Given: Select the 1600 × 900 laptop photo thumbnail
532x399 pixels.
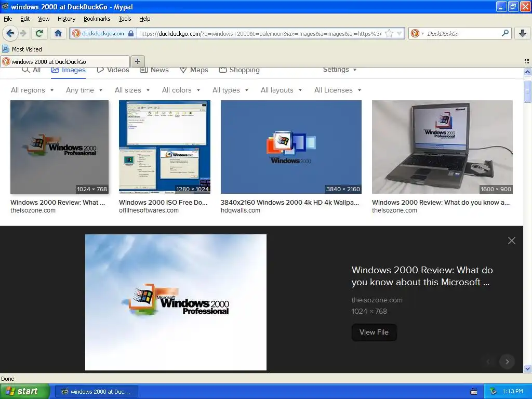Looking at the screenshot, I should click(x=442, y=147).
